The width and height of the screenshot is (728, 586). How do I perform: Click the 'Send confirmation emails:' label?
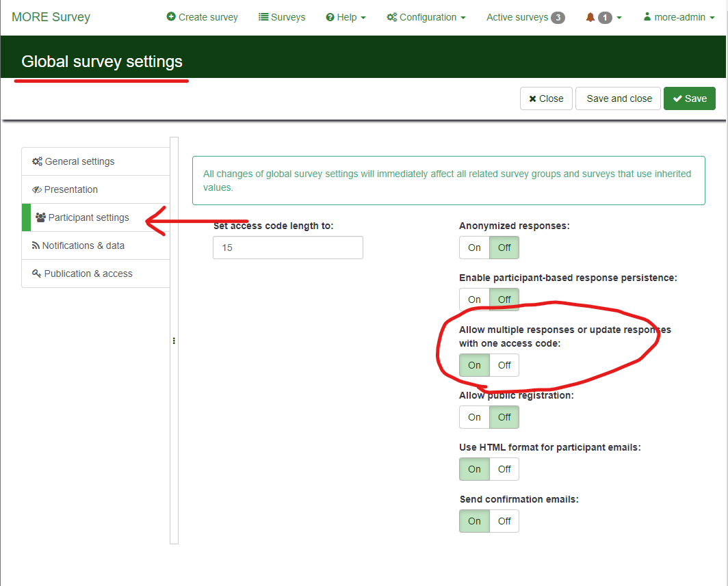(519, 499)
